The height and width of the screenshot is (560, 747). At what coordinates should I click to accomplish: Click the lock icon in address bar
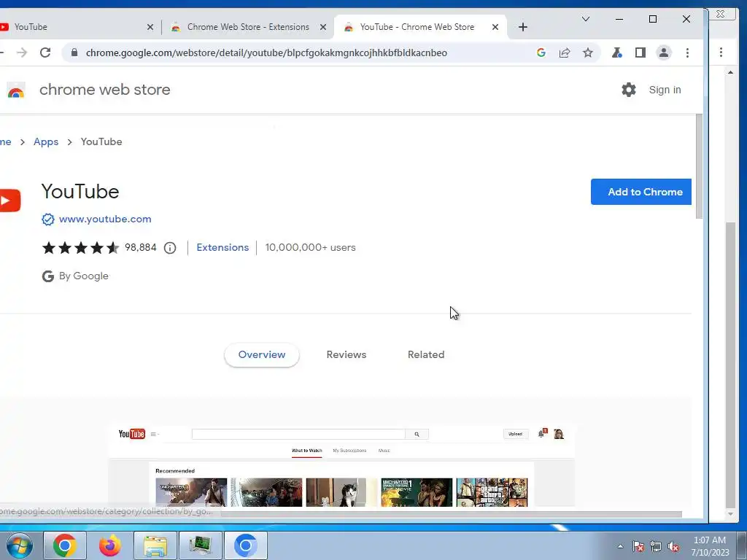pyautogui.click(x=74, y=52)
